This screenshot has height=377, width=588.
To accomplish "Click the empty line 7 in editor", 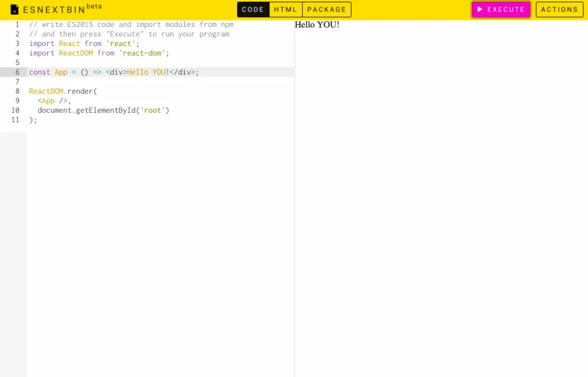I will coord(115,82).
